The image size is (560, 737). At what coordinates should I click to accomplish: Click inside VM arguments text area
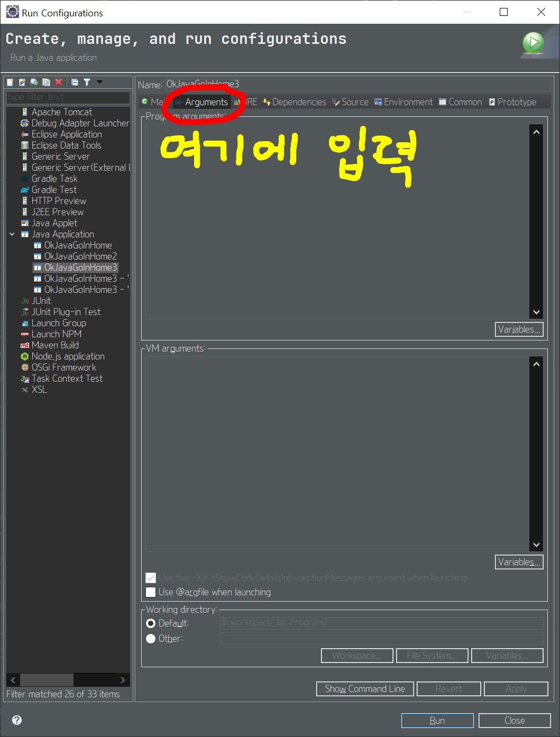coord(337,454)
